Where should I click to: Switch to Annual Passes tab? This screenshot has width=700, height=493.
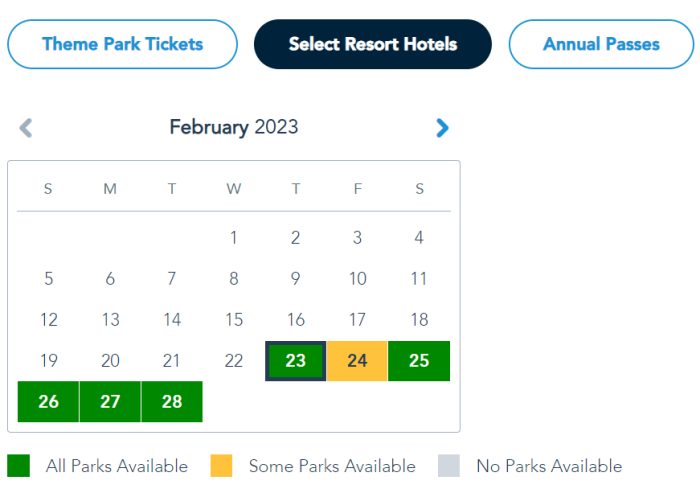601,44
